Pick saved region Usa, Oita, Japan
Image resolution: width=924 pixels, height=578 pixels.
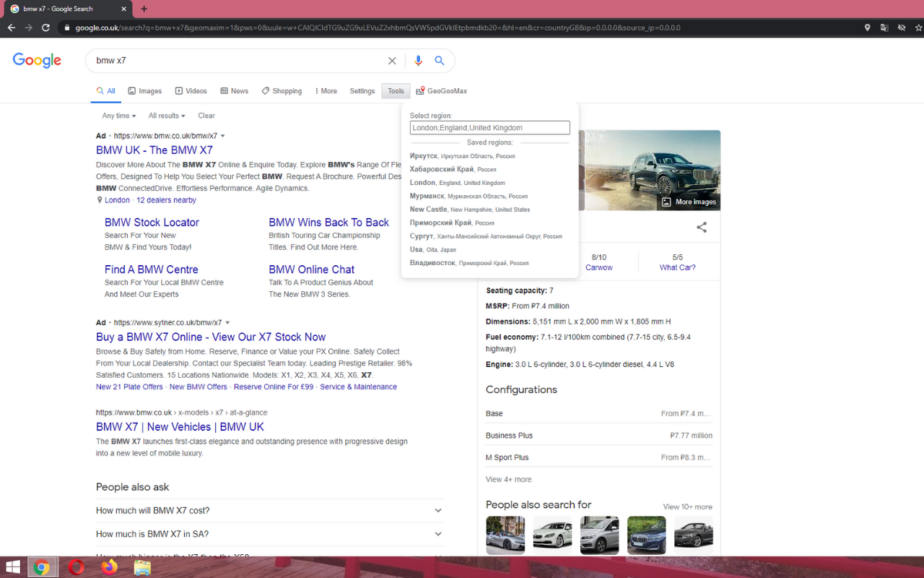pos(432,249)
